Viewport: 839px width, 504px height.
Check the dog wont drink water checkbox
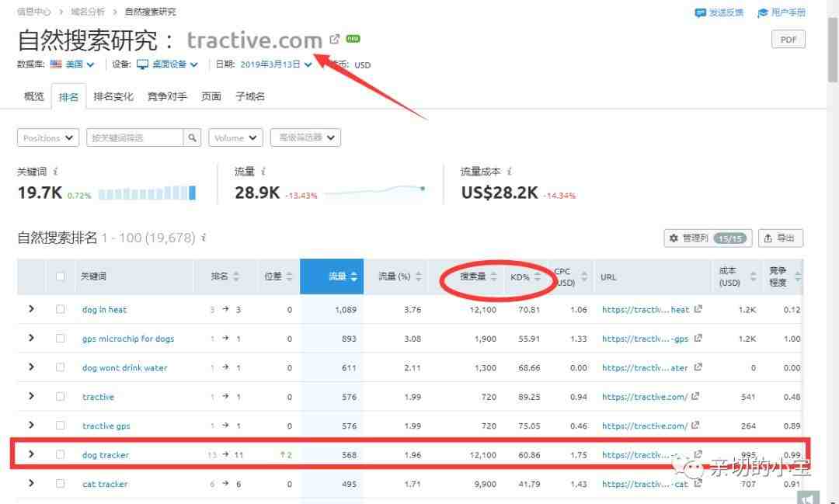tap(60, 367)
